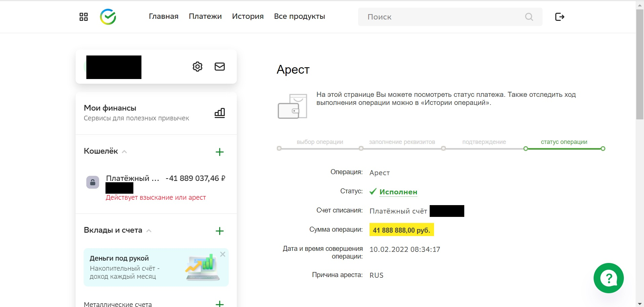Add new item to Вклады и счета
This screenshot has height=307, width=644.
(x=220, y=231)
